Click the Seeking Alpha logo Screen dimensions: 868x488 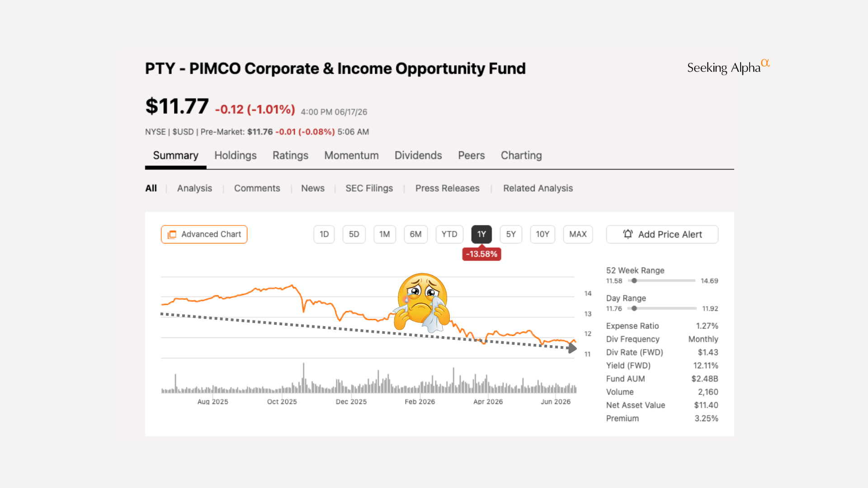click(x=728, y=67)
